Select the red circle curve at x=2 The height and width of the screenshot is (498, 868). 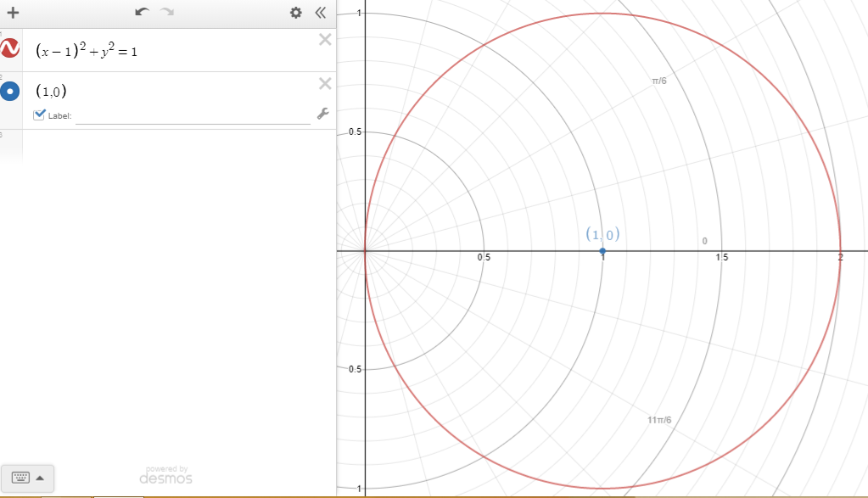coord(840,251)
